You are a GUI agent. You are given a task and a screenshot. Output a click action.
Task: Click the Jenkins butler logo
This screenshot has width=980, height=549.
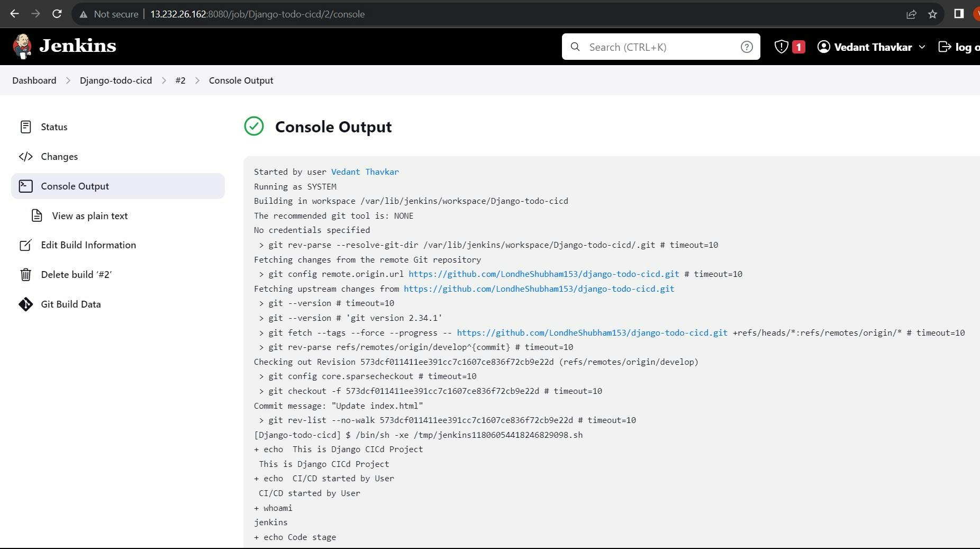(x=22, y=47)
